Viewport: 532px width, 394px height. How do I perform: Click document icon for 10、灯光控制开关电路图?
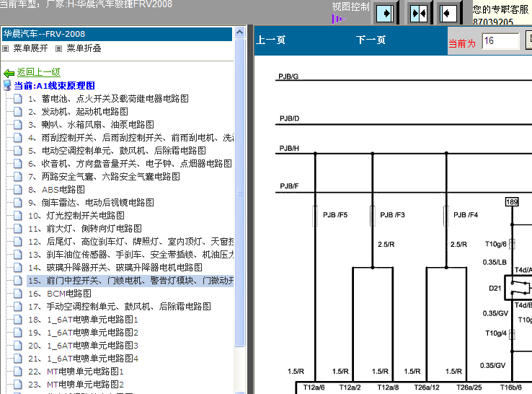(17, 216)
